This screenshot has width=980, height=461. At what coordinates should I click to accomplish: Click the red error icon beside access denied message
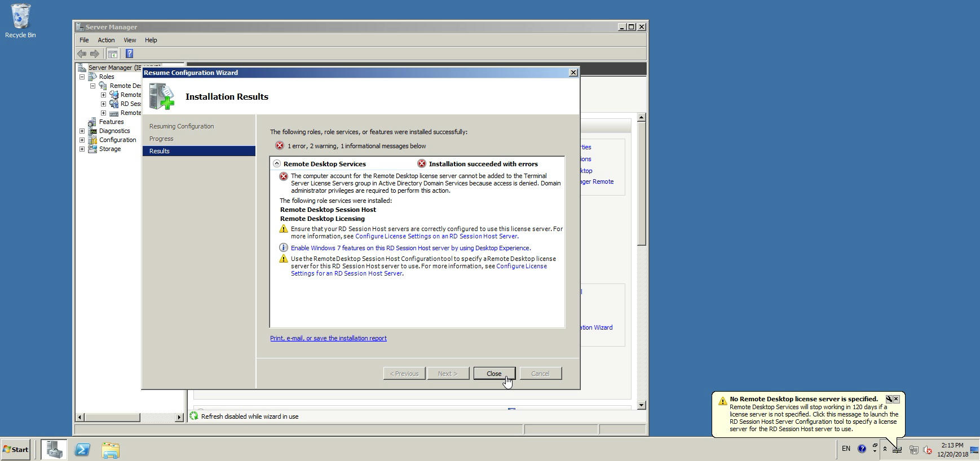coord(284,176)
